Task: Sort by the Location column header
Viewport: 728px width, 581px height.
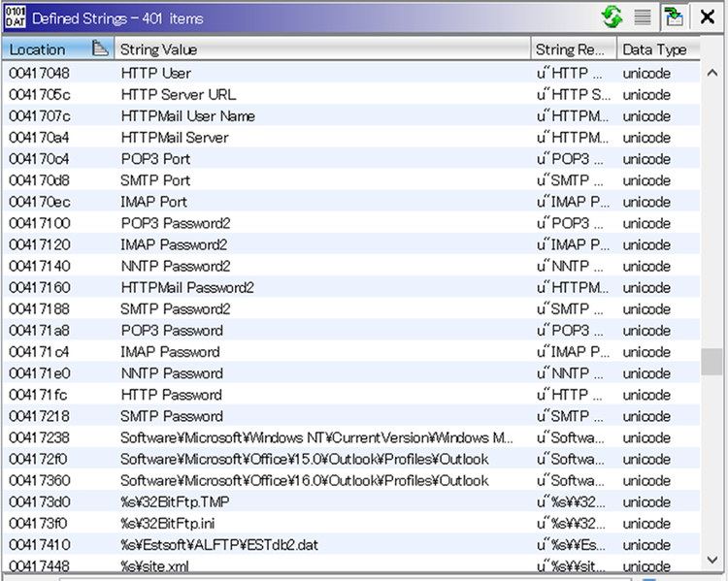Action: (x=57, y=49)
